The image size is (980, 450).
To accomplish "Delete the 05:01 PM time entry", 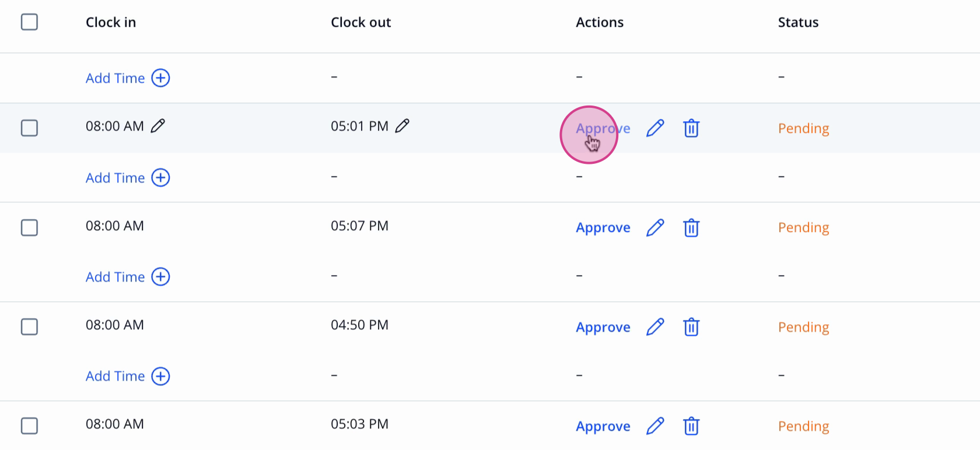I will point(691,128).
